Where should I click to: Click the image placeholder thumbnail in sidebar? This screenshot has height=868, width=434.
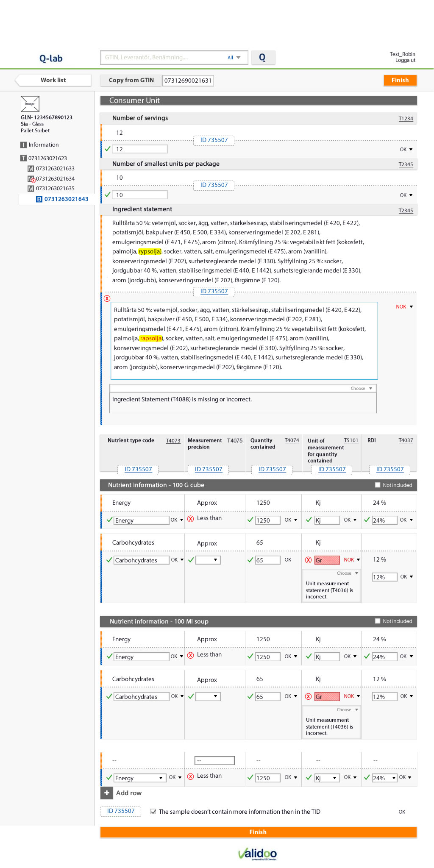pos(30,104)
